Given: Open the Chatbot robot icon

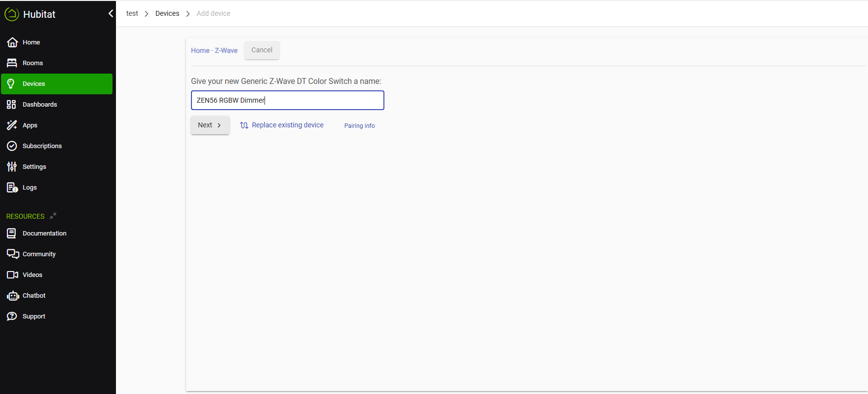Looking at the screenshot, I should click(12, 296).
